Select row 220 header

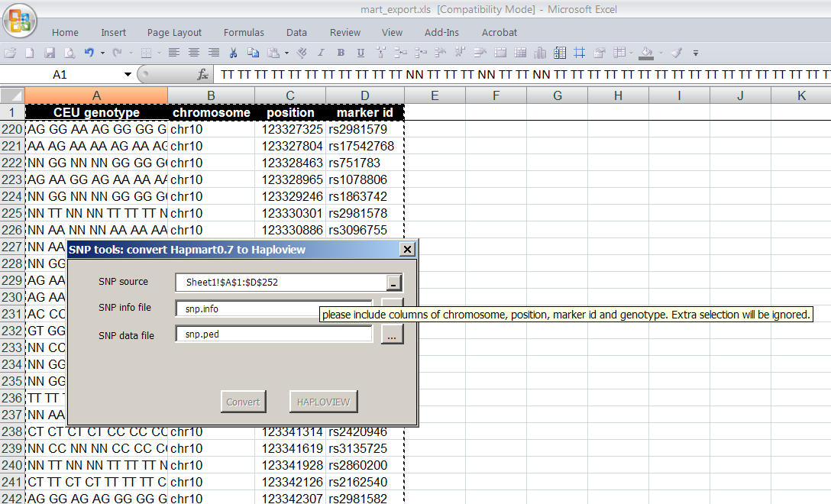click(12, 129)
